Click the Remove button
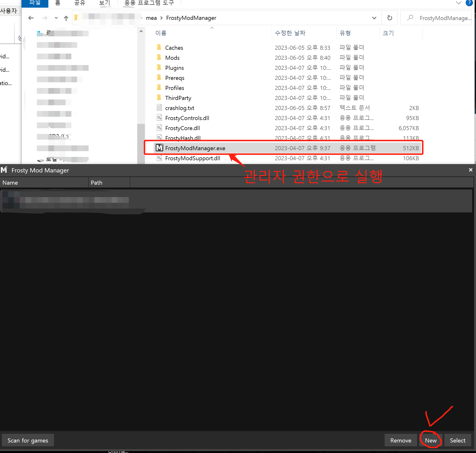Image resolution: width=476 pixels, height=453 pixels. point(401,441)
